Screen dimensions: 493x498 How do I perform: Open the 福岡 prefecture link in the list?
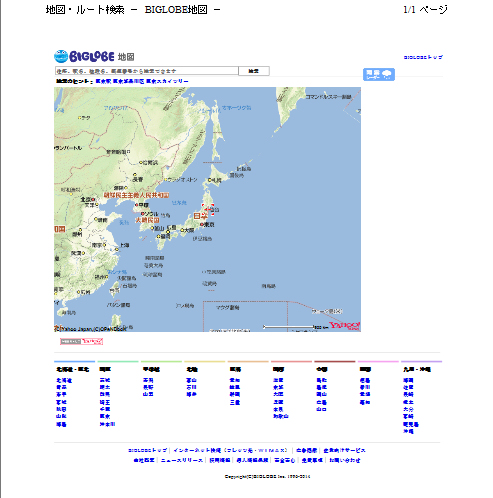[408, 380]
